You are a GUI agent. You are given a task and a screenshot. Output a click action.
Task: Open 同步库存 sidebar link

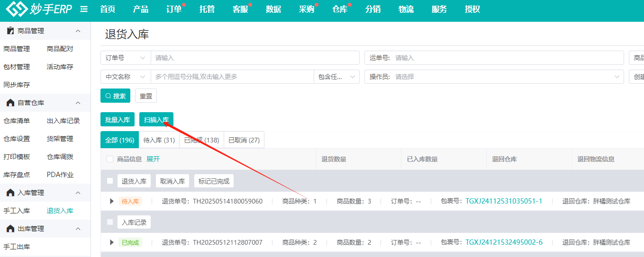pyautogui.click(x=17, y=85)
